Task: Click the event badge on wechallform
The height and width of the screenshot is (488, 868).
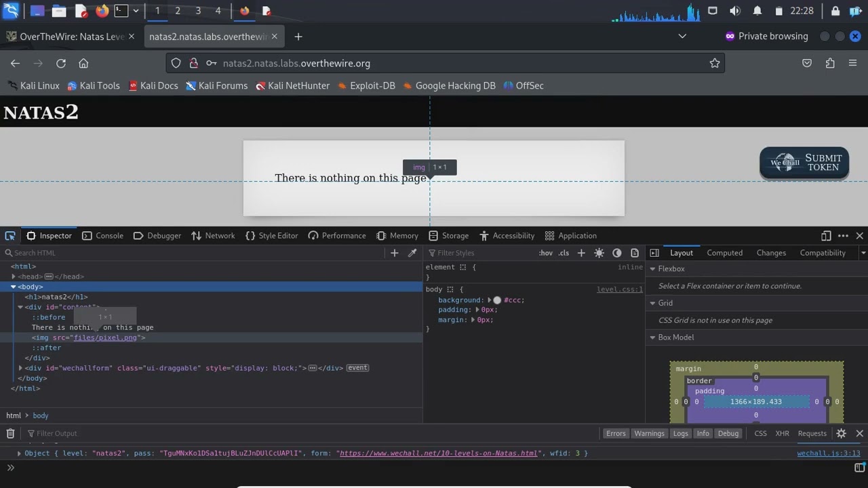Action: 357,368
